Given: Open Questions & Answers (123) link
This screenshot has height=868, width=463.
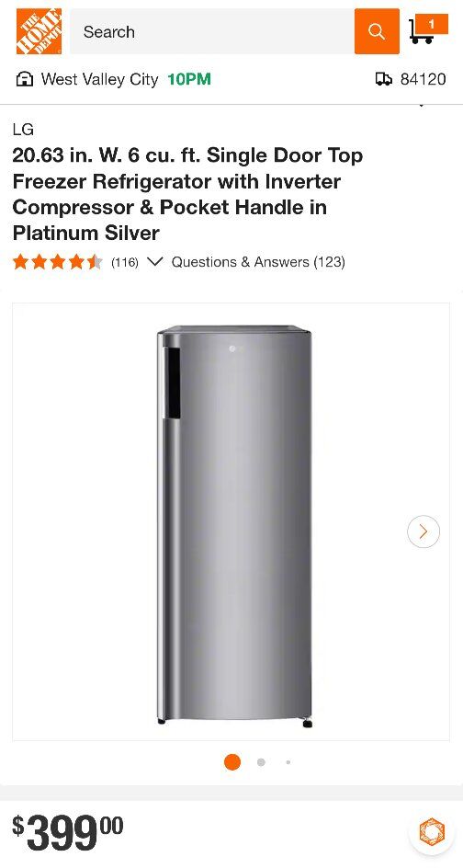Looking at the screenshot, I should click(x=258, y=262).
